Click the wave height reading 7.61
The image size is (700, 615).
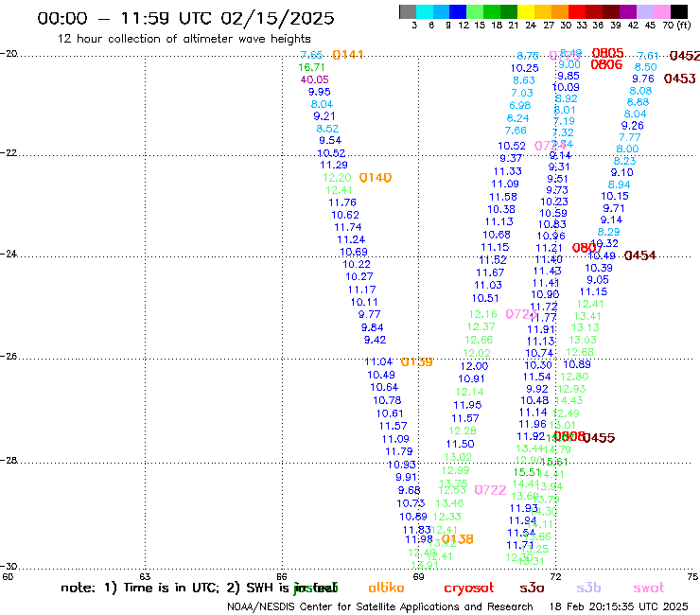click(x=648, y=56)
